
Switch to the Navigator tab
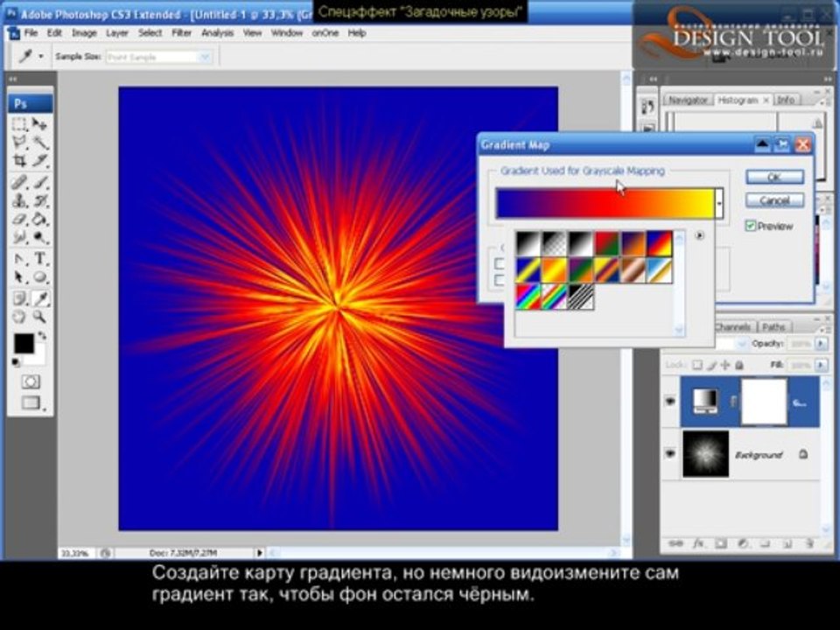(x=688, y=100)
